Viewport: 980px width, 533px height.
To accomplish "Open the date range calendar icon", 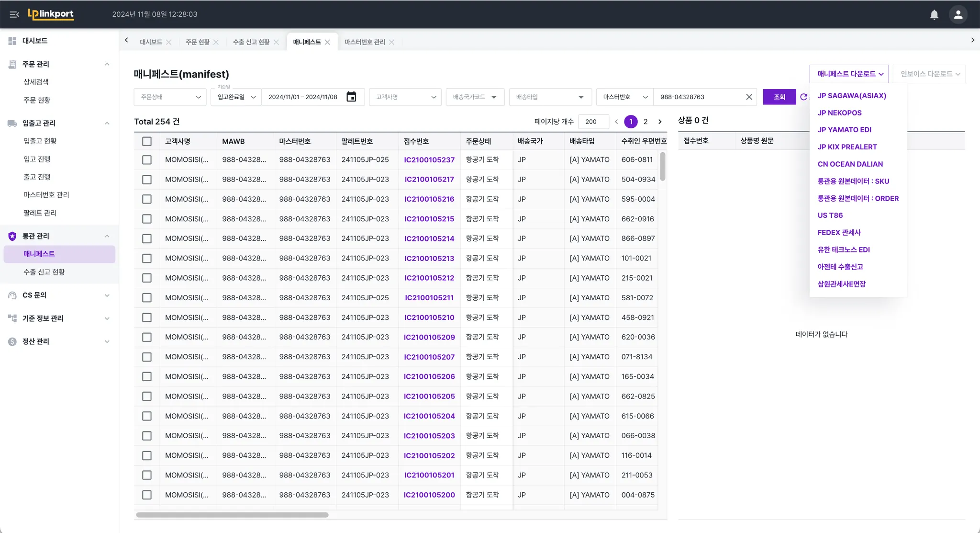I will [351, 97].
